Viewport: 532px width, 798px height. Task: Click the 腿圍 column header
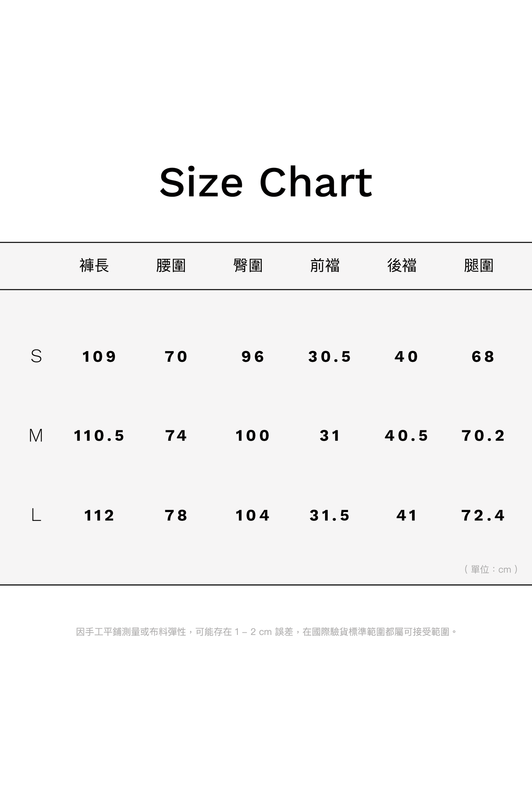[479, 265]
